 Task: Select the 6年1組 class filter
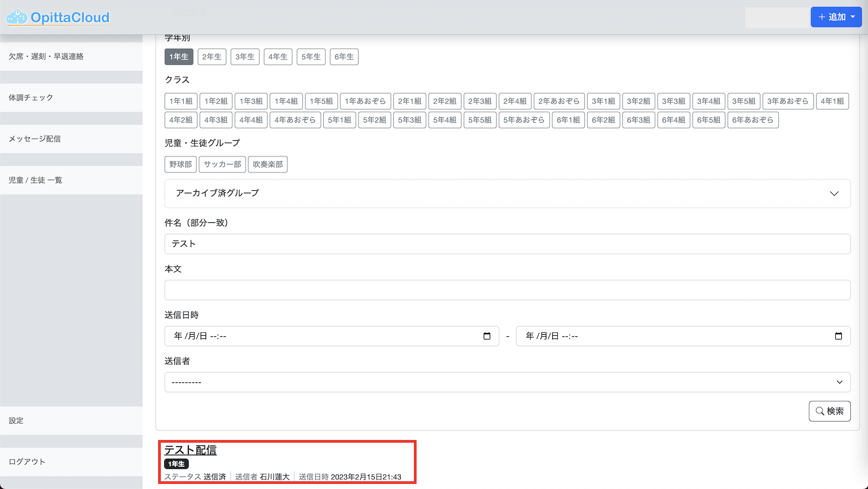pos(568,120)
